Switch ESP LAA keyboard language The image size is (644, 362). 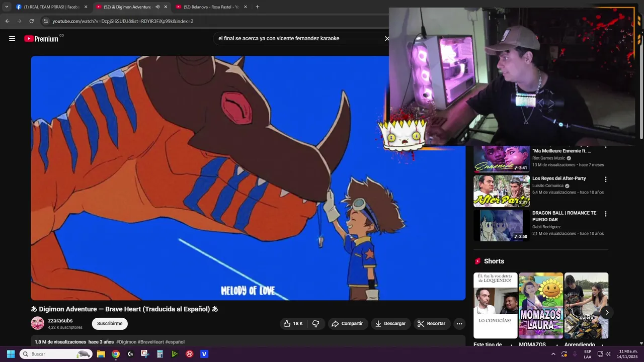(x=588, y=354)
